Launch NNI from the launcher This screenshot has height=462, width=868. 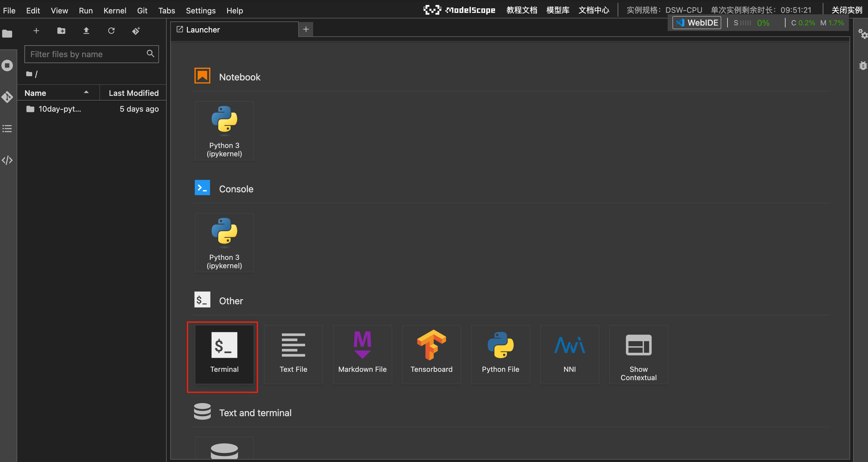[x=569, y=354]
